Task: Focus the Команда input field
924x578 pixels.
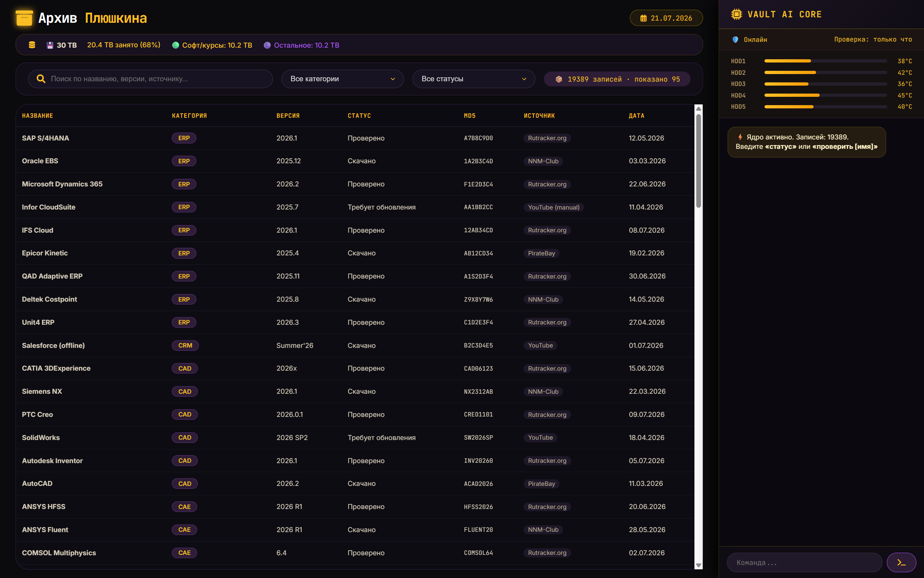Action: pos(805,562)
